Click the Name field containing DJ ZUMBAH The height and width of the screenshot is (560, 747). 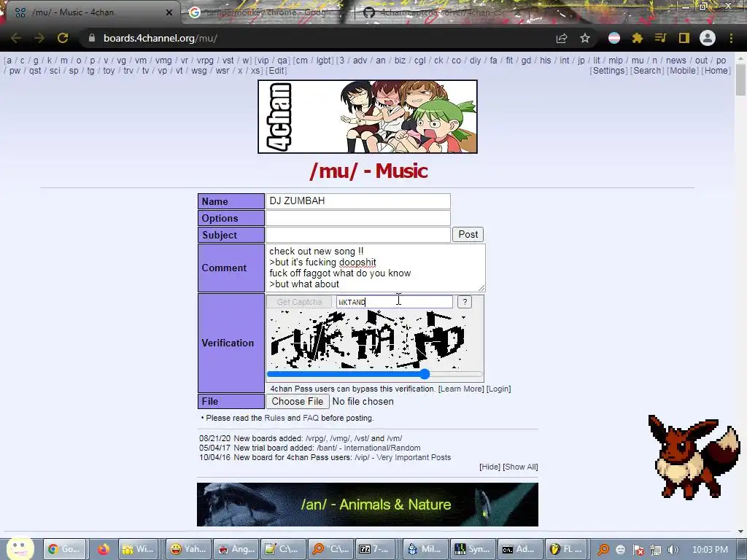pos(357,201)
